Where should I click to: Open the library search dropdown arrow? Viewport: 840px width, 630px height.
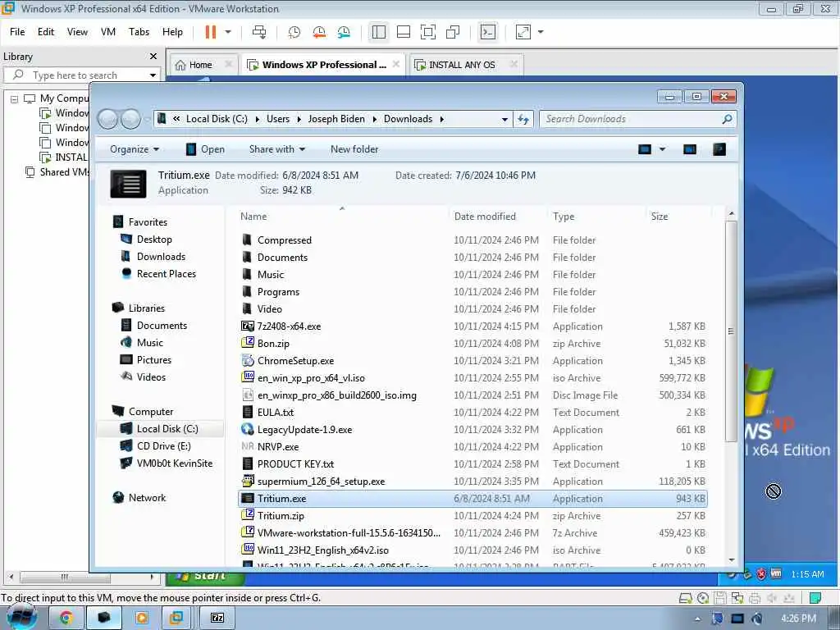point(153,75)
